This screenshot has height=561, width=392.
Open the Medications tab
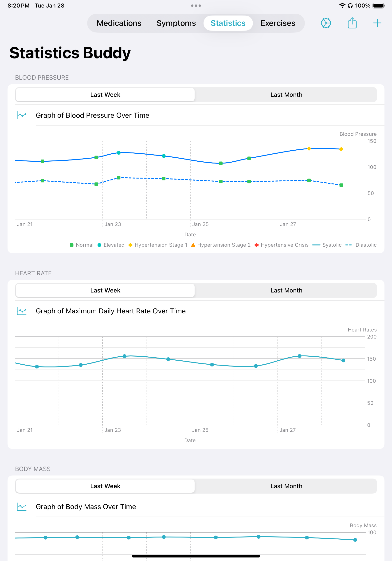(119, 23)
